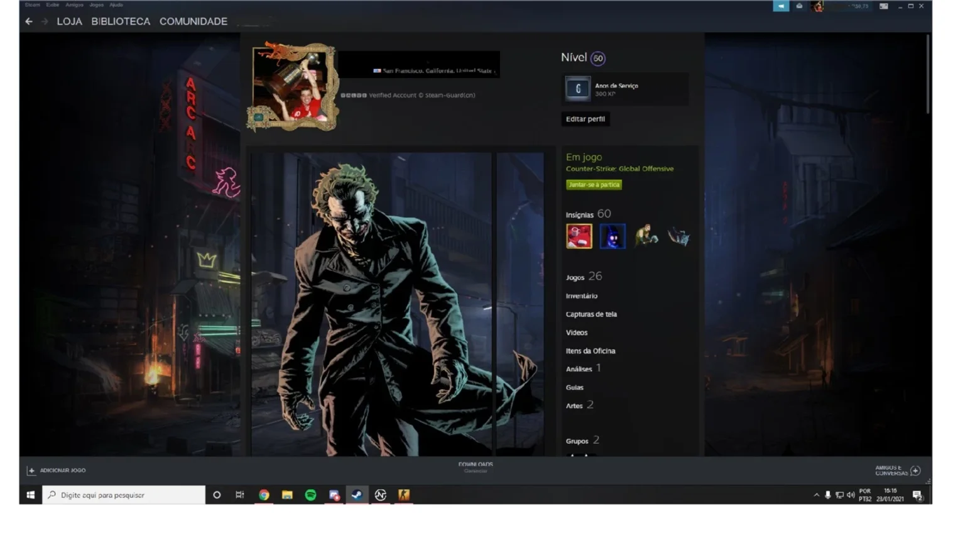Click the framed profile avatar picture
Image resolution: width=980 pixels, height=552 pixels.
coord(293,87)
